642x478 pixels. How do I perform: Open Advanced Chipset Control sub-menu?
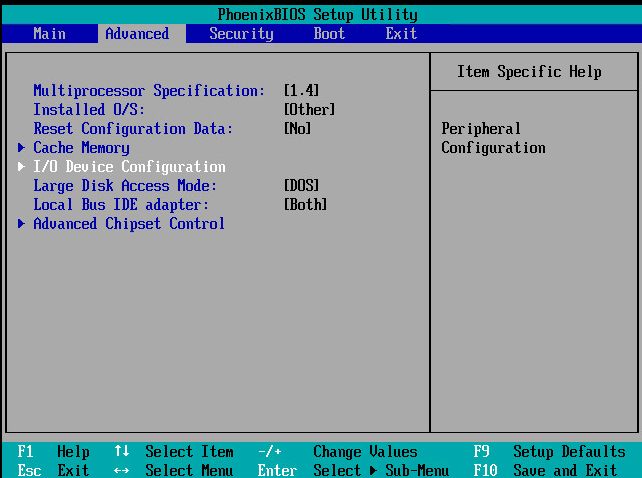click(129, 224)
